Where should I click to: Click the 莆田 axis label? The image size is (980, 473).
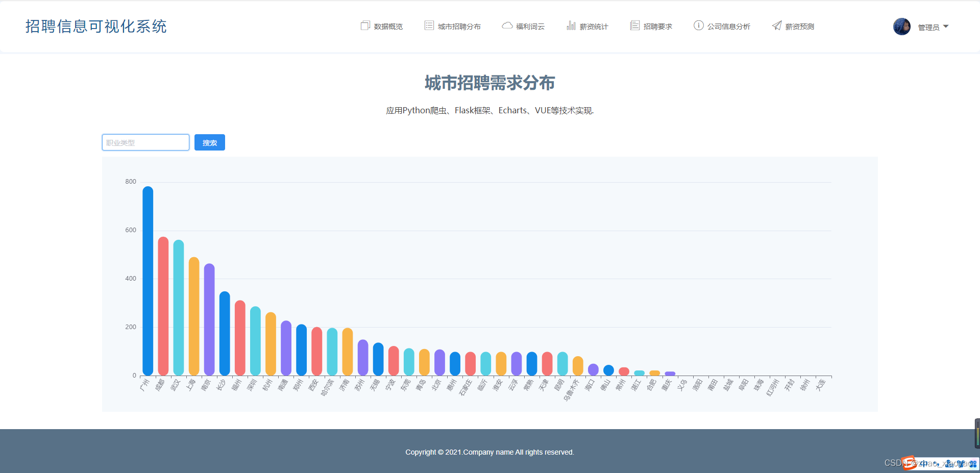(713, 385)
